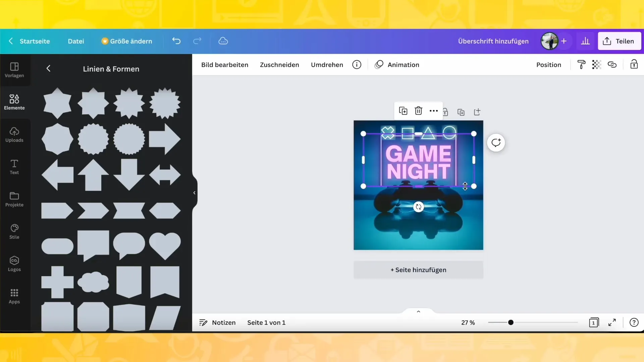Drag the zoom level slider
The height and width of the screenshot is (362, 644).
point(511,322)
